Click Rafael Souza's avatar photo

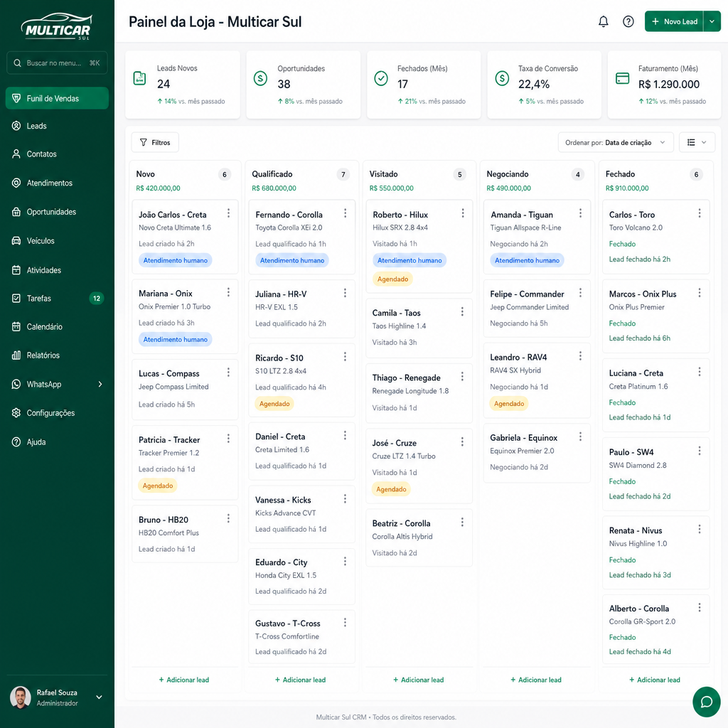[x=21, y=697]
